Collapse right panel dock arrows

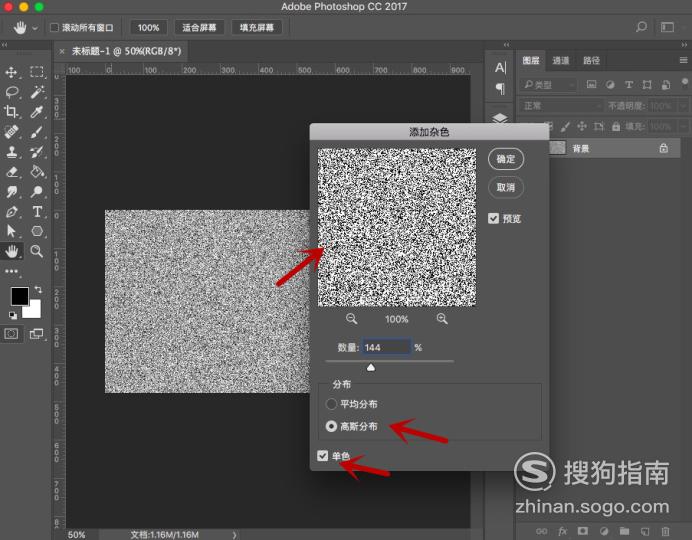[684, 45]
